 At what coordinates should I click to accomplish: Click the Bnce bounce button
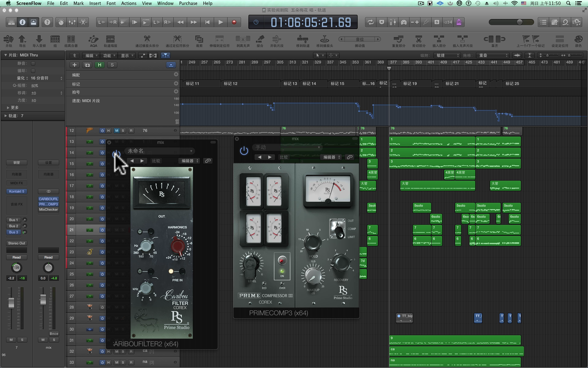pyautogui.click(x=54, y=334)
